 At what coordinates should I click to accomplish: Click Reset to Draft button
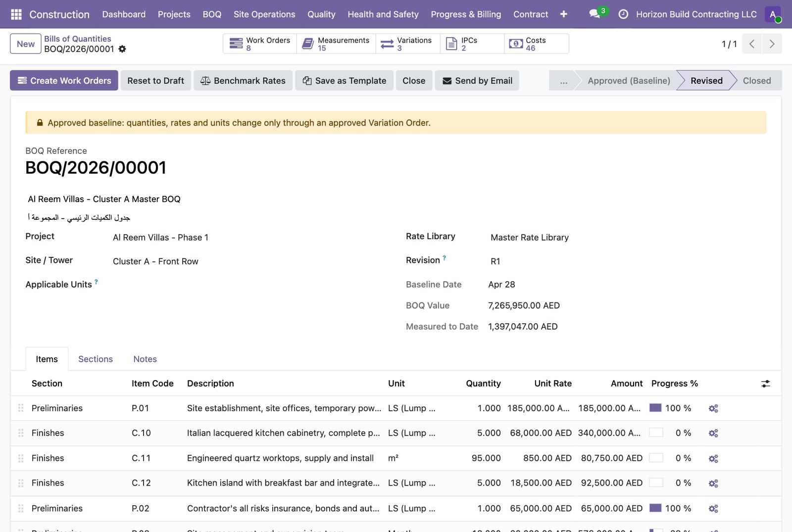point(155,81)
